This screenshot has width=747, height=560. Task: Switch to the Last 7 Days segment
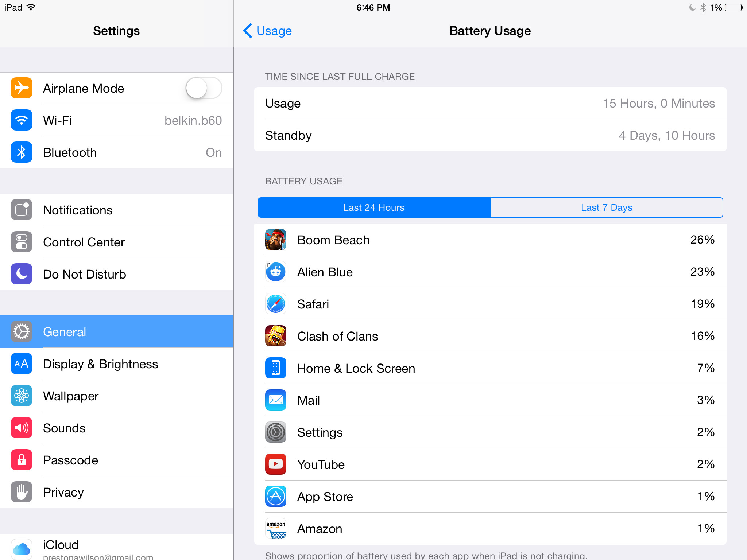(x=606, y=207)
